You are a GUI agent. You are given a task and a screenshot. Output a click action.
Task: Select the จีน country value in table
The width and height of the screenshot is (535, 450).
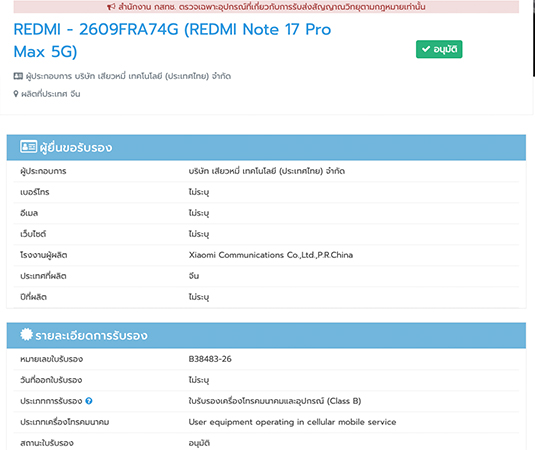(193, 276)
